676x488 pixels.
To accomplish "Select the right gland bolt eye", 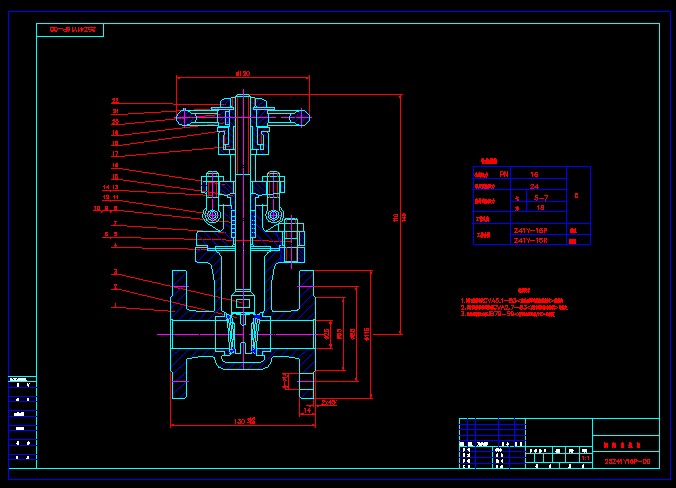I will [273, 215].
